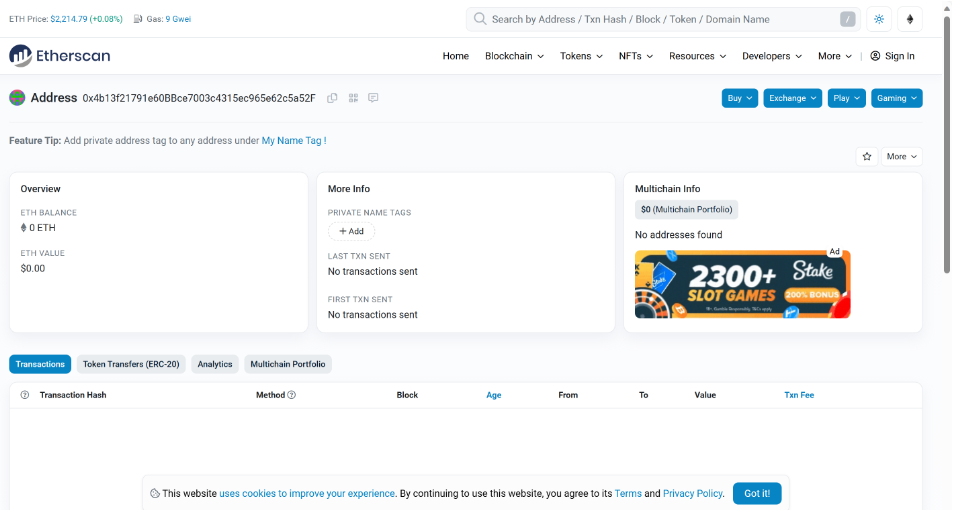This screenshot has width=954, height=510.
Task: Expand the Resources menu
Action: click(697, 56)
